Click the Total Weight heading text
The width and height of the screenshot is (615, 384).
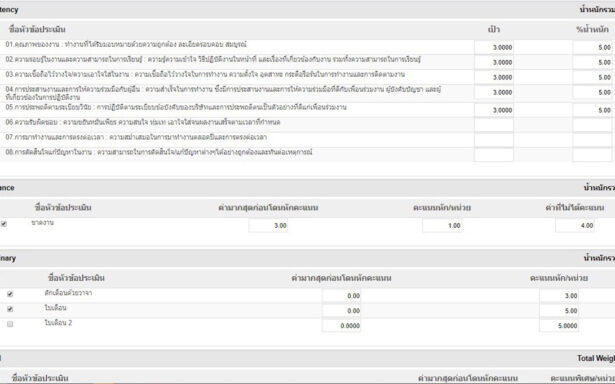(x=596, y=358)
